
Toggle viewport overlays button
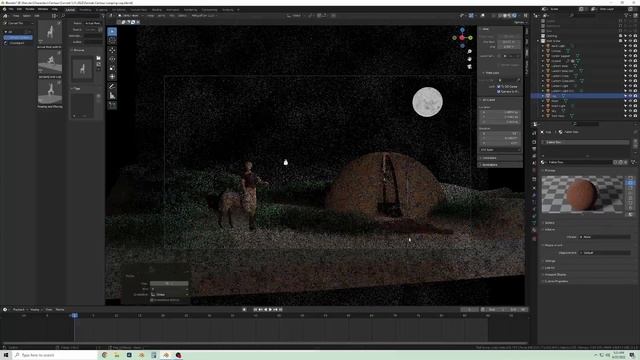(482, 16)
